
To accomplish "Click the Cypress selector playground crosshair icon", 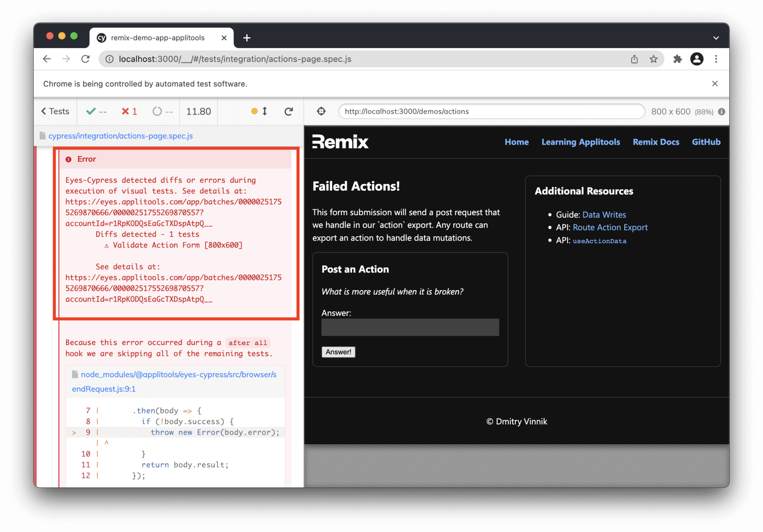I will [321, 111].
